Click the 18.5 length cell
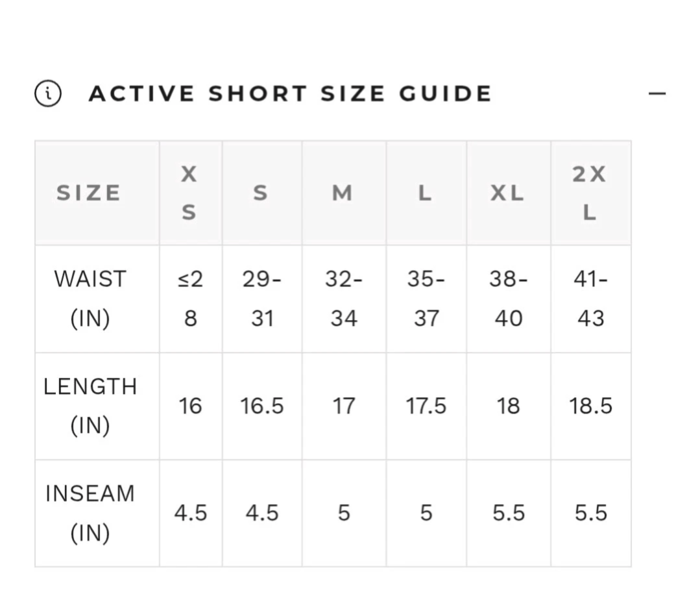This screenshot has height=616, width=700. (x=591, y=406)
